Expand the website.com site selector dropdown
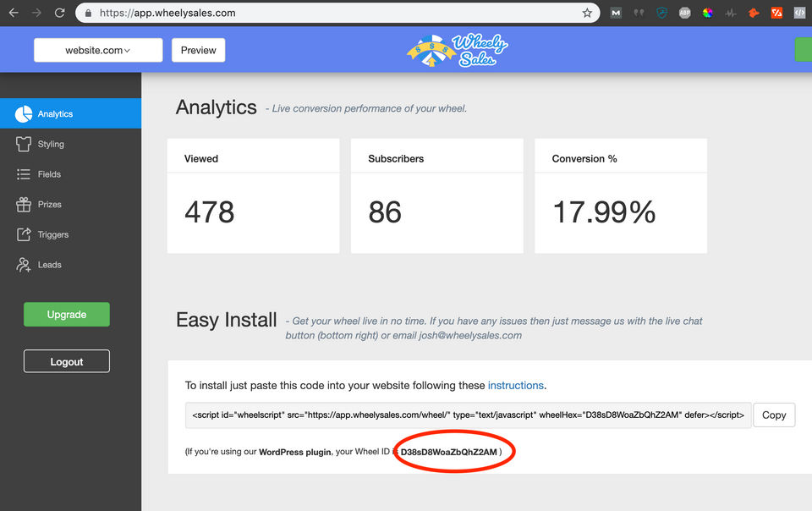The width and height of the screenshot is (812, 511). 98,50
